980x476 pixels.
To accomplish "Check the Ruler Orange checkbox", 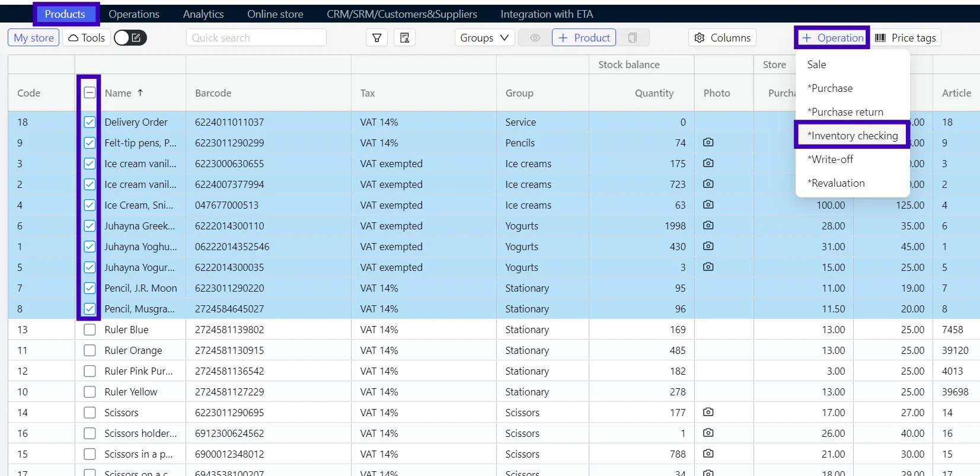I will (90, 350).
